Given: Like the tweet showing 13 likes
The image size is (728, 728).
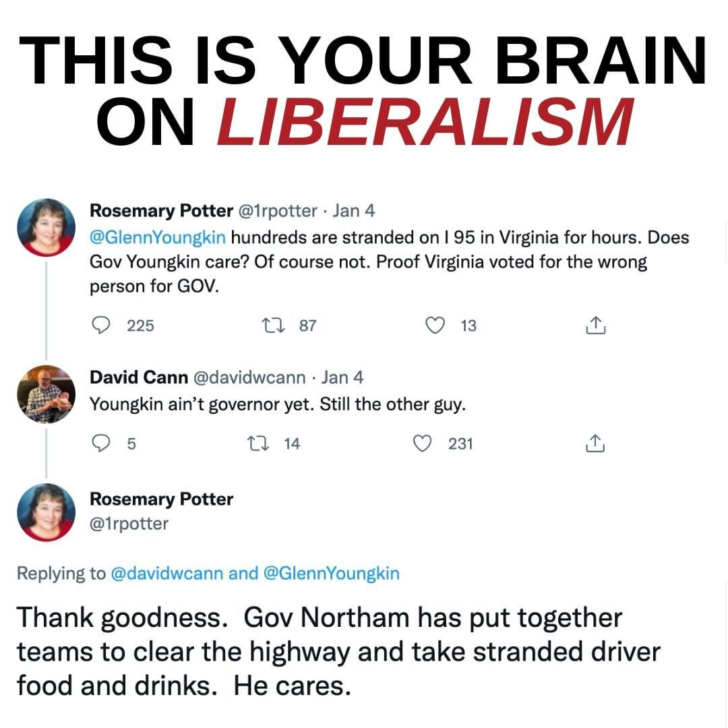Looking at the screenshot, I should click(435, 325).
